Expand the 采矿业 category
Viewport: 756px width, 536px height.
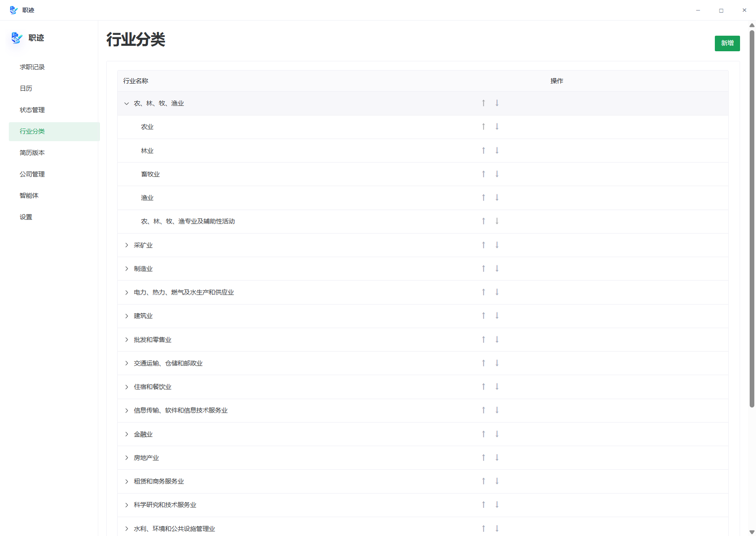(x=126, y=245)
